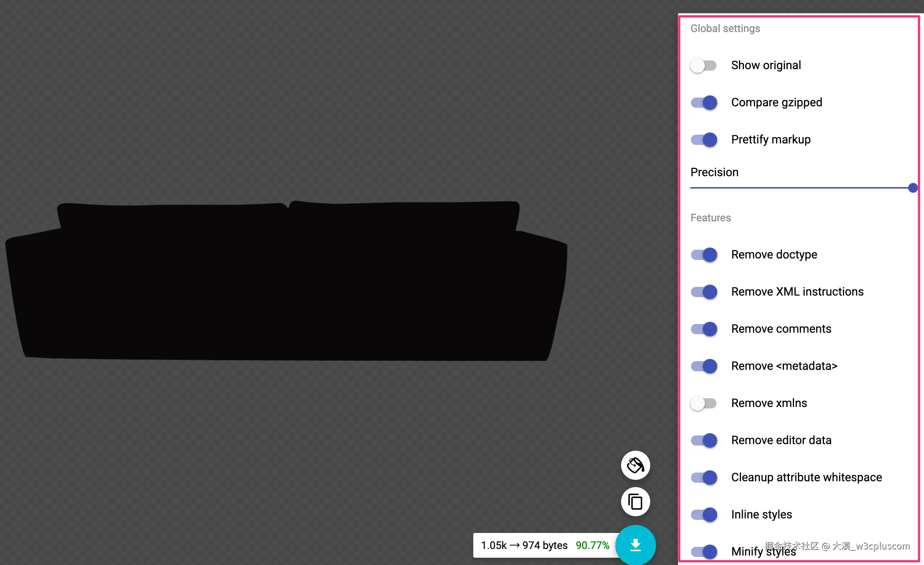Disable Cleanup attribute whitespace switch
The width and height of the screenshot is (924, 565).
704,478
